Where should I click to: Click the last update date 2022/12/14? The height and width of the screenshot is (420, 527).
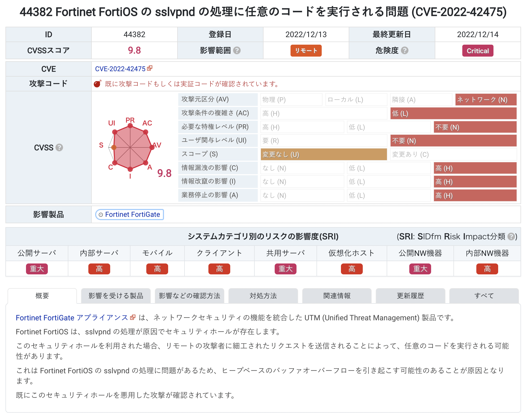click(478, 35)
